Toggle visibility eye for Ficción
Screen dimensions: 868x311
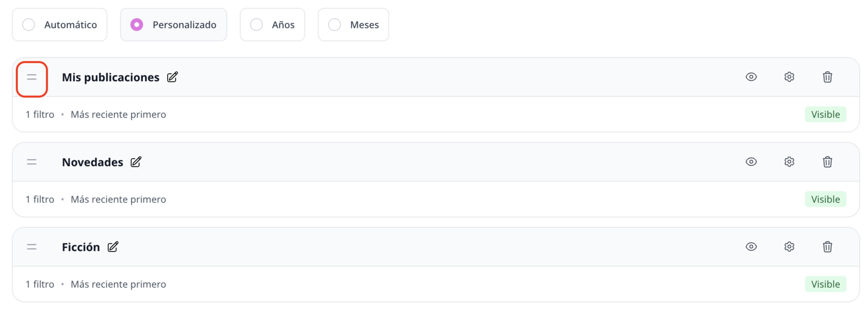[x=751, y=247]
